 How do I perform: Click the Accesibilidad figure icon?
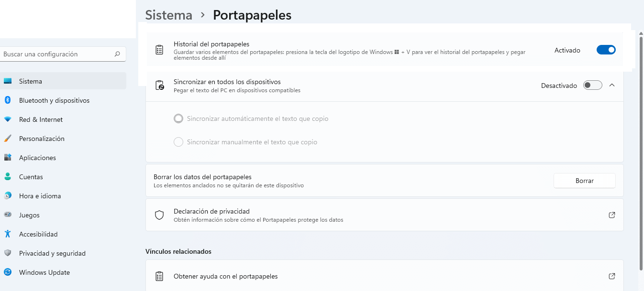pos(8,234)
